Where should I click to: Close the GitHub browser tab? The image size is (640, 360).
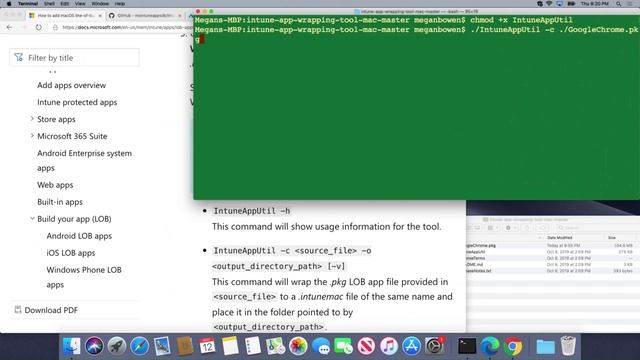180,16
